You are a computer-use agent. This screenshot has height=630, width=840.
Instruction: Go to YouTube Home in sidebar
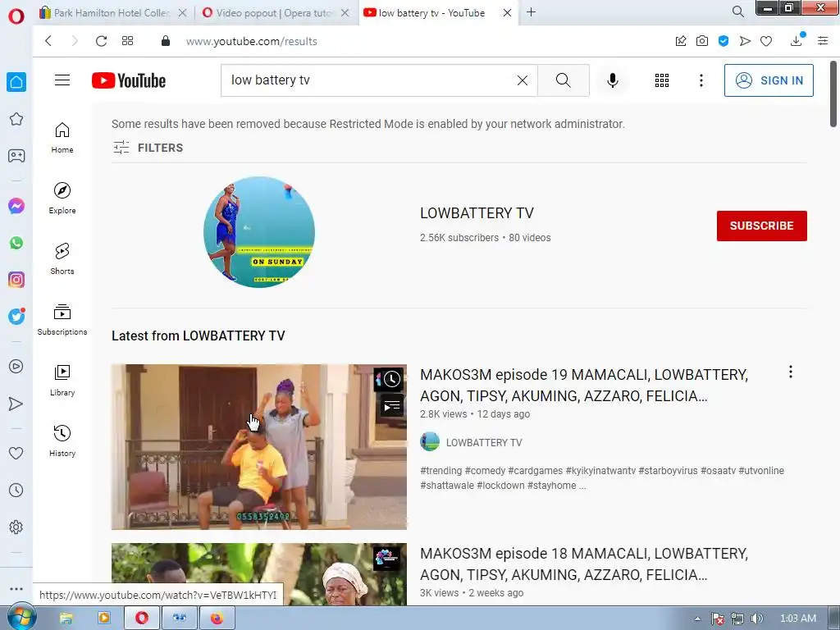(62, 138)
